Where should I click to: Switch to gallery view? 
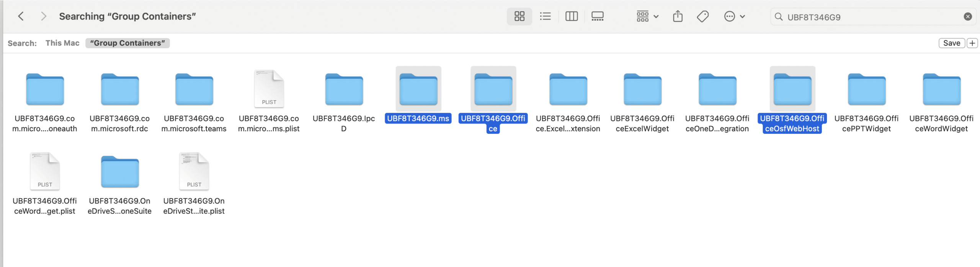(597, 16)
